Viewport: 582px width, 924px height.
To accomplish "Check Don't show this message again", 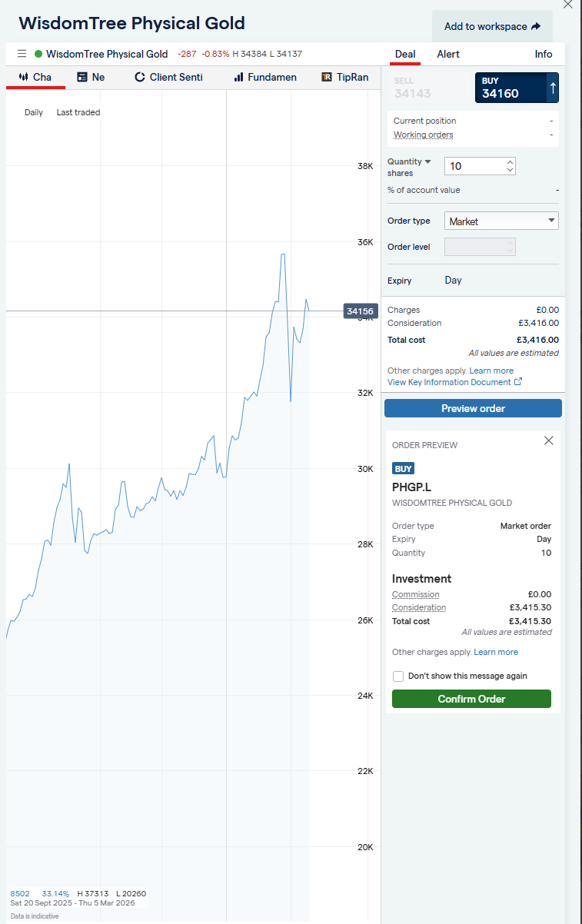I will (398, 676).
